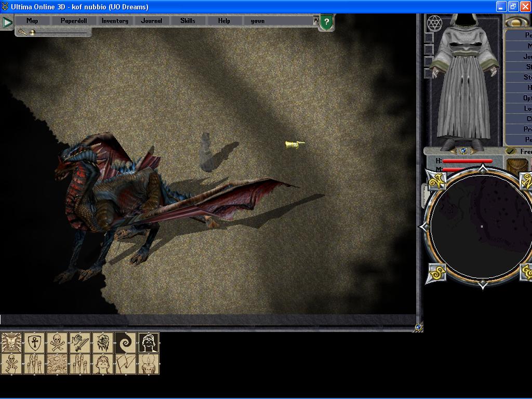The width and height of the screenshot is (532, 399).
Task: Toggle the third empty paperdoll slot box
Action: [429, 61]
